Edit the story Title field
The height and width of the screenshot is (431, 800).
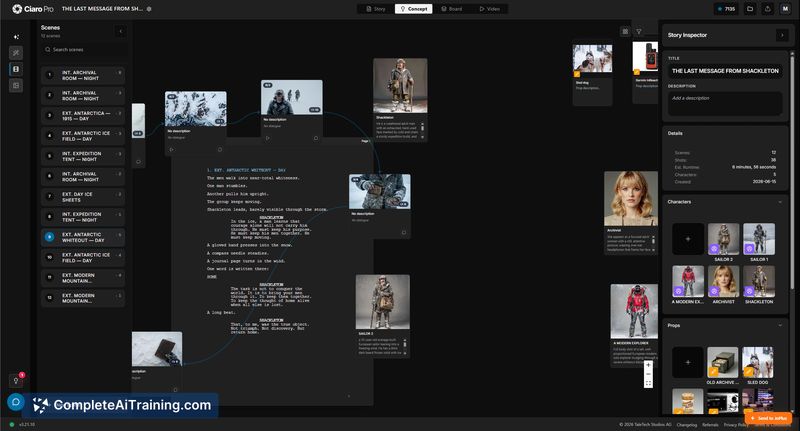click(x=725, y=71)
